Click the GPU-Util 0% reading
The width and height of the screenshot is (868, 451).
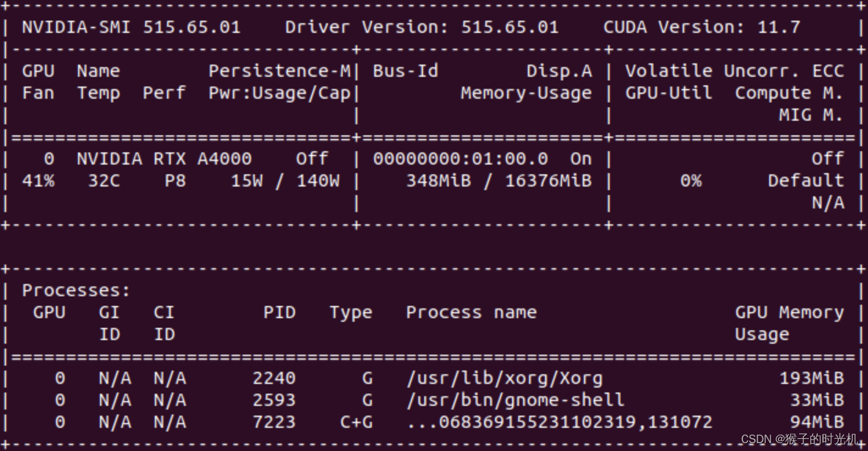[691, 180]
